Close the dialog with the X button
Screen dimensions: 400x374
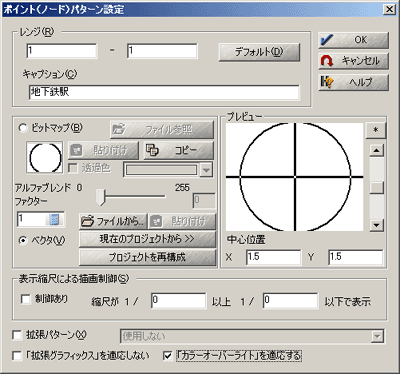click(389, 9)
